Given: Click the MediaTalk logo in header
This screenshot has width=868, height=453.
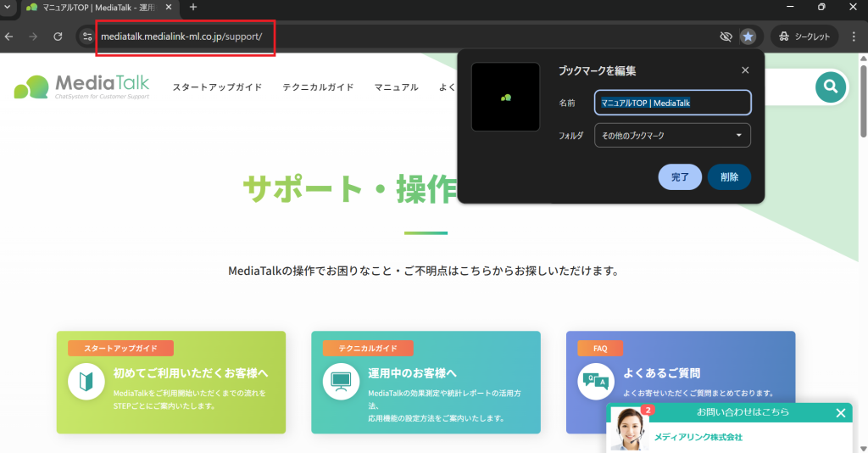Looking at the screenshot, I should [82, 87].
